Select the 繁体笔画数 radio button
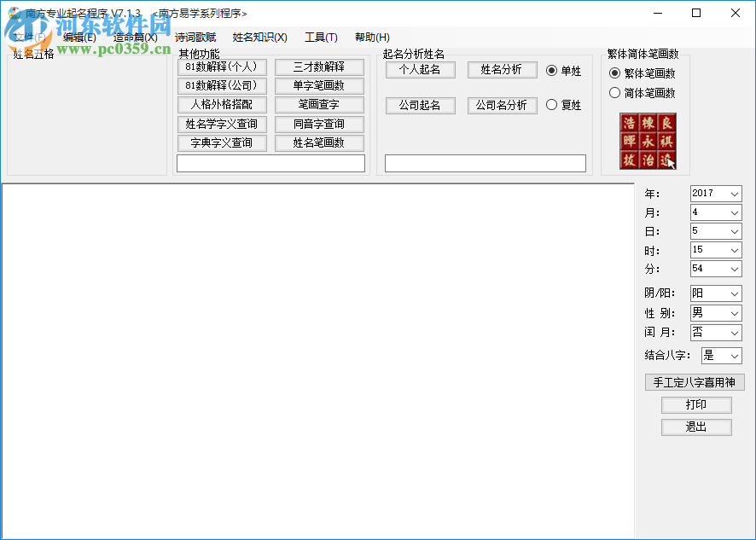The width and height of the screenshot is (756, 540). coord(614,73)
